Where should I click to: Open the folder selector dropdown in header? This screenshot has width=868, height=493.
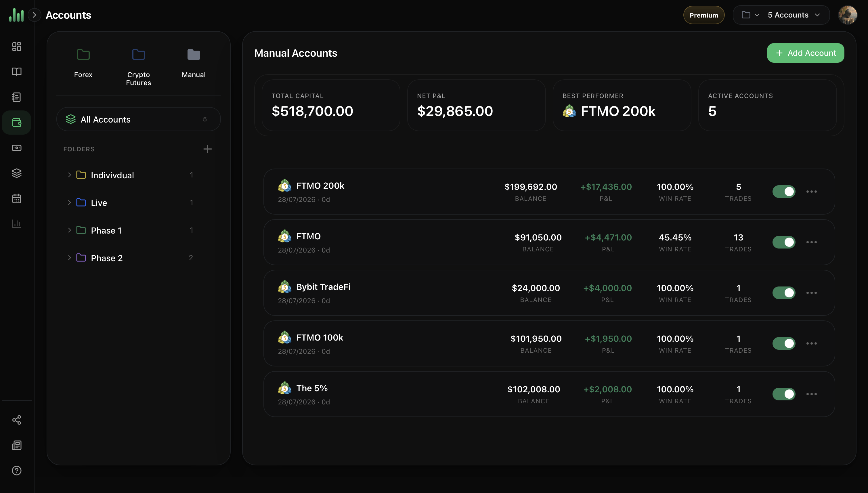751,15
